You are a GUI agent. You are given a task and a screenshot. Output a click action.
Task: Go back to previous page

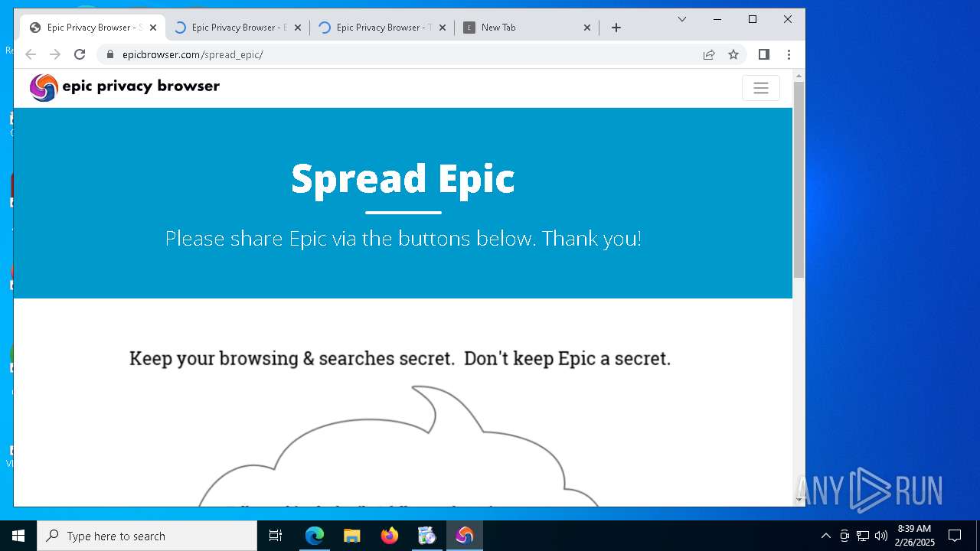click(31, 54)
